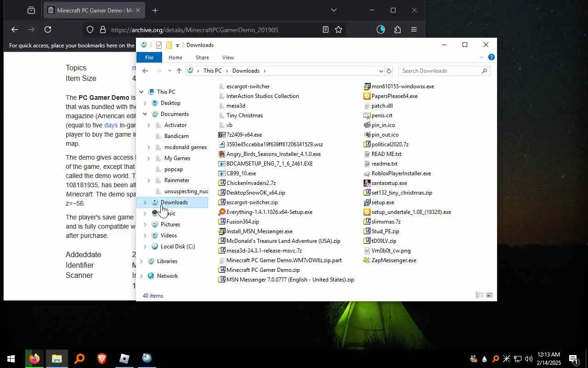Open Everything search from the taskbar
588x368 pixels.
click(79, 358)
